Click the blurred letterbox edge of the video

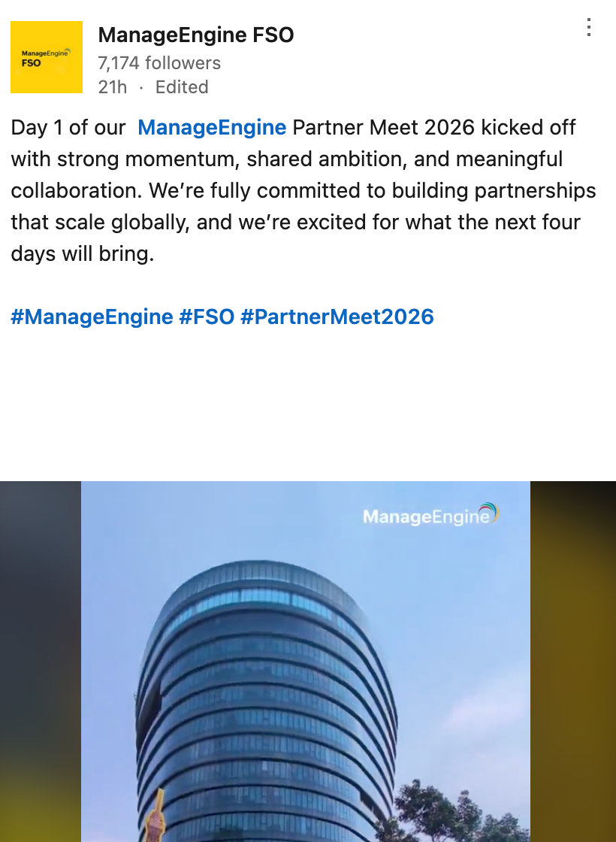click(x=41, y=662)
